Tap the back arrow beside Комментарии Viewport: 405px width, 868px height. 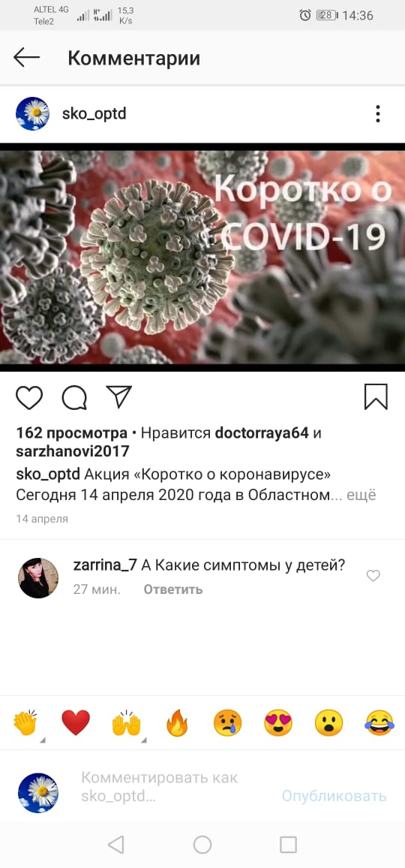click(26, 58)
